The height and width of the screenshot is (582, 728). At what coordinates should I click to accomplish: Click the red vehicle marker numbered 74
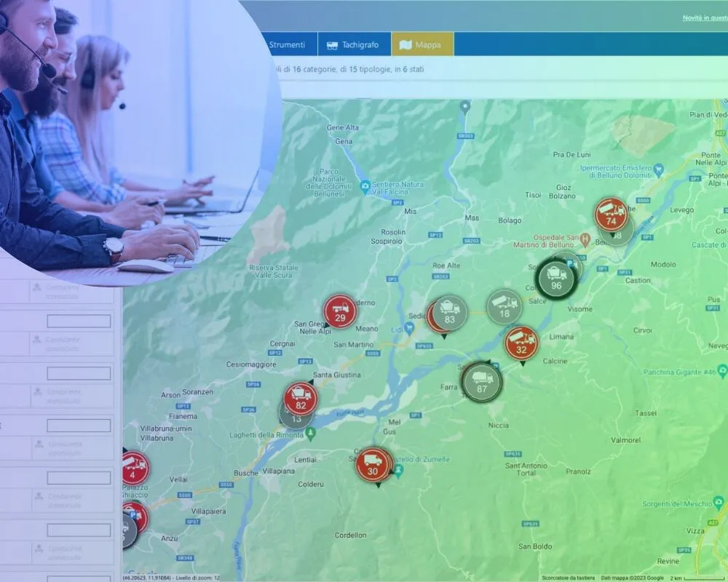611,215
